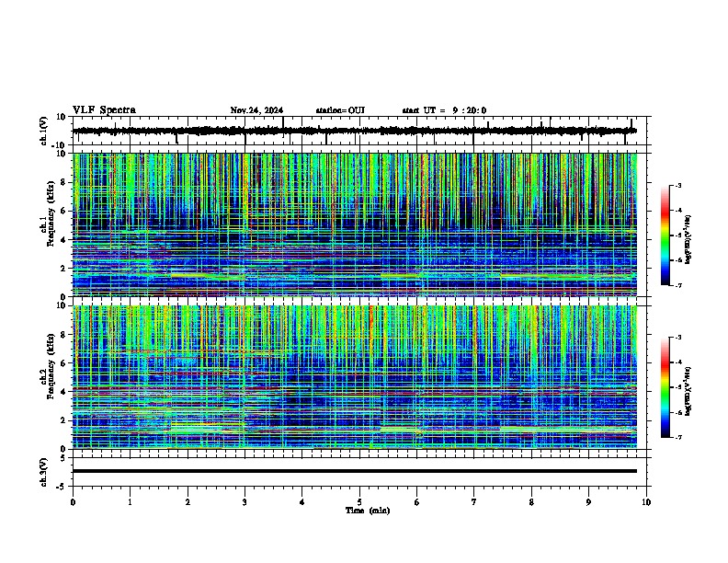Click the "-3" tick on ch.2 color bar
The image size is (728, 563).
[x=677, y=338]
